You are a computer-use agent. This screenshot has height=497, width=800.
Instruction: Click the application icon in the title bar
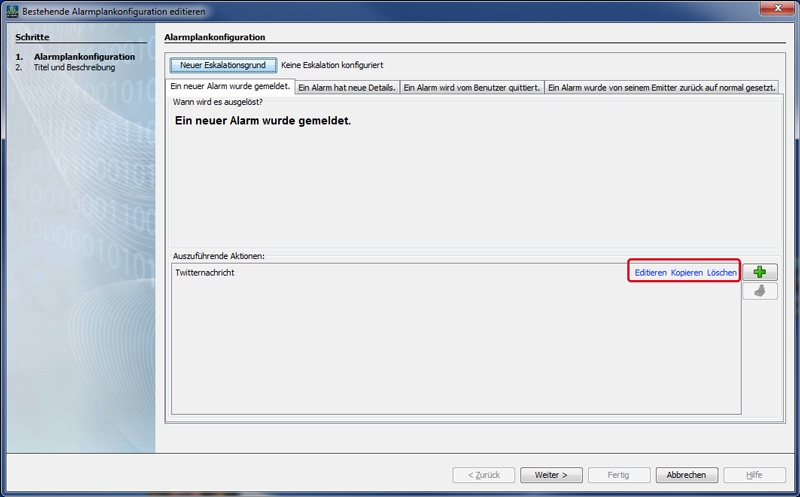tap(13, 10)
